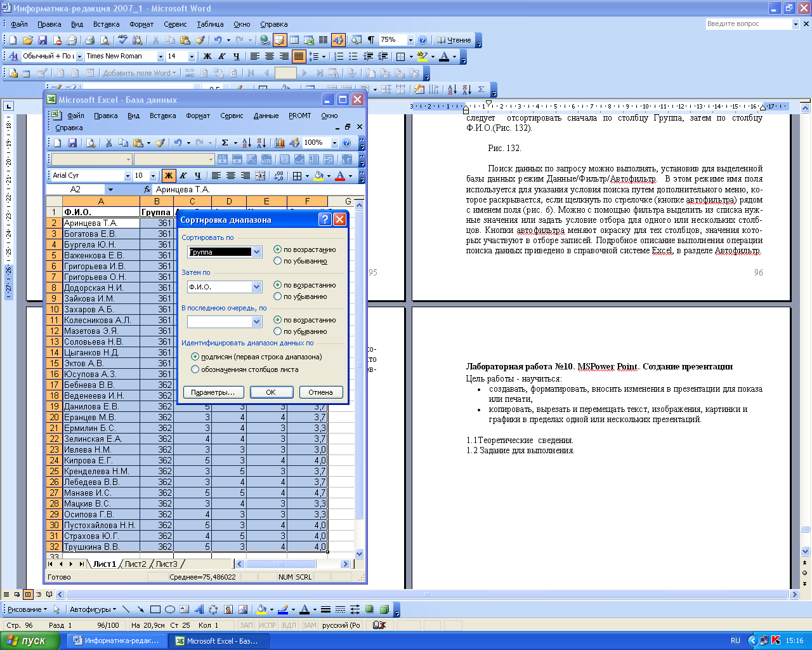Click Word yellow highlight color button
812x650 pixels.
(422, 56)
